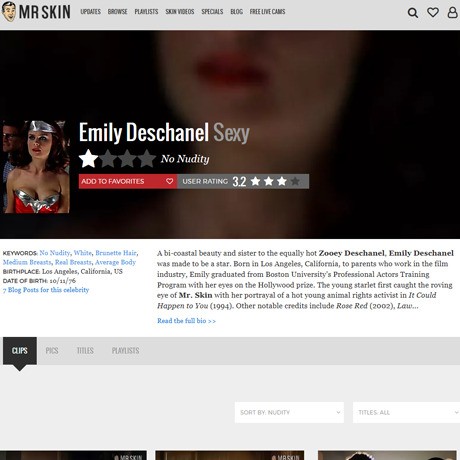Go to Playlists in top navigation
Screen dimensions: 460x460
click(x=146, y=12)
